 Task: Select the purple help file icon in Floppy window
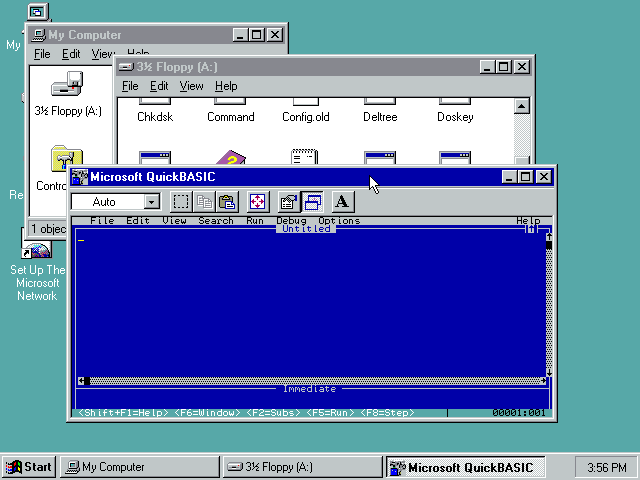231,158
